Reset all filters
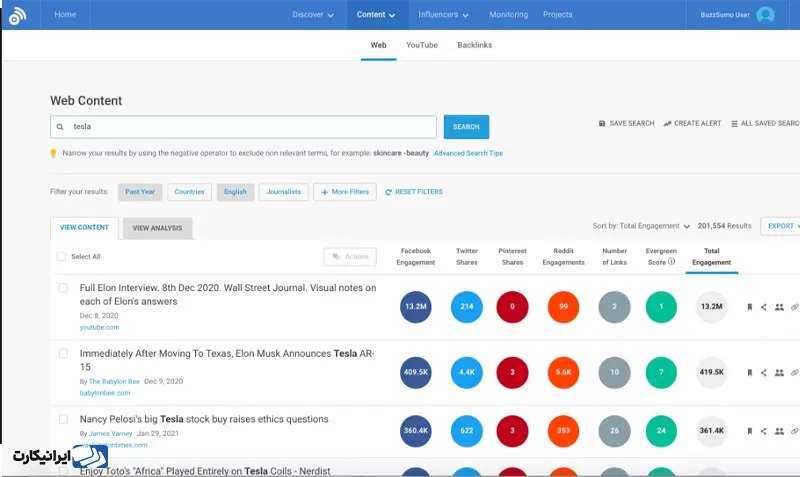 414,192
